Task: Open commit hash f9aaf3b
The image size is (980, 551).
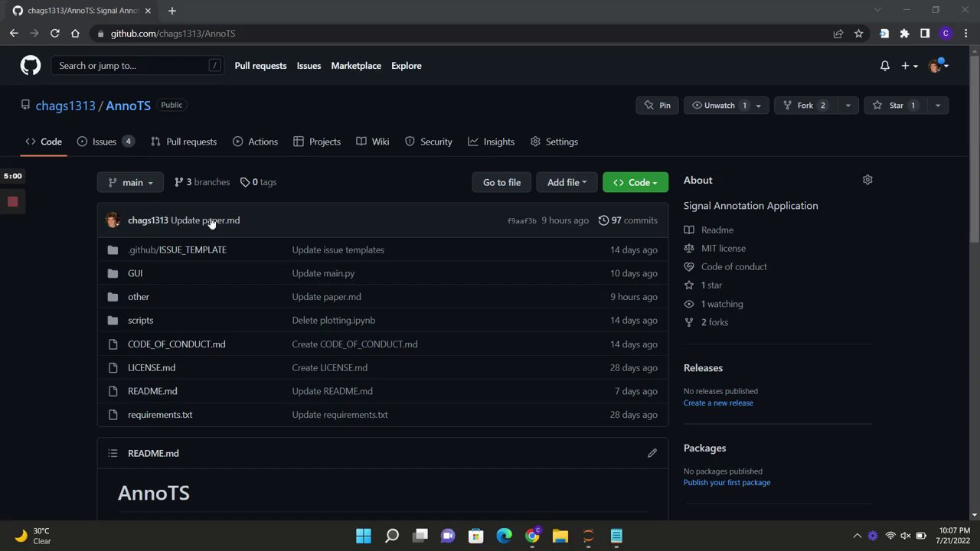Action: (x=521, y=221)
